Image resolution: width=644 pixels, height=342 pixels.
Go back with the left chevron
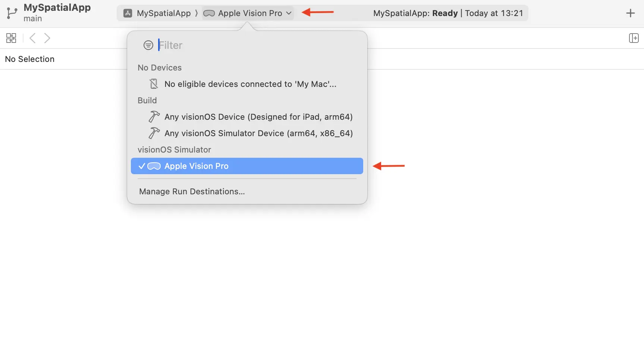coord(32,38)
